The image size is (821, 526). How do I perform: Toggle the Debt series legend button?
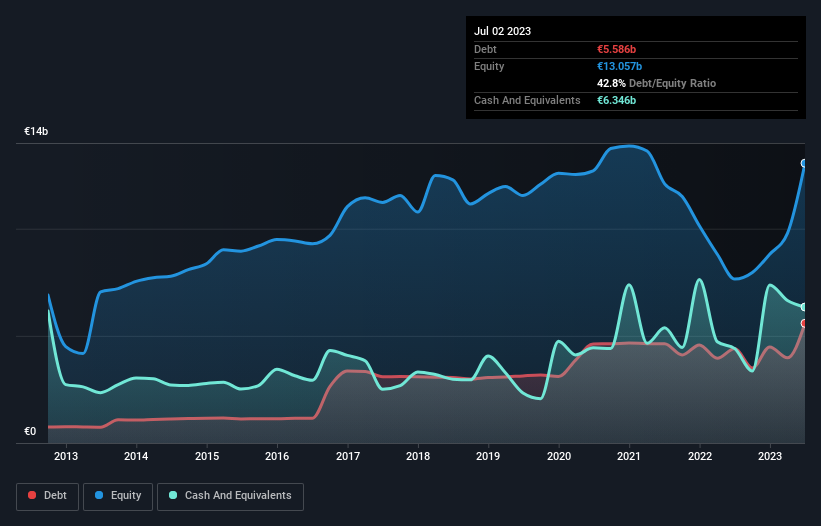coord(48,496)
